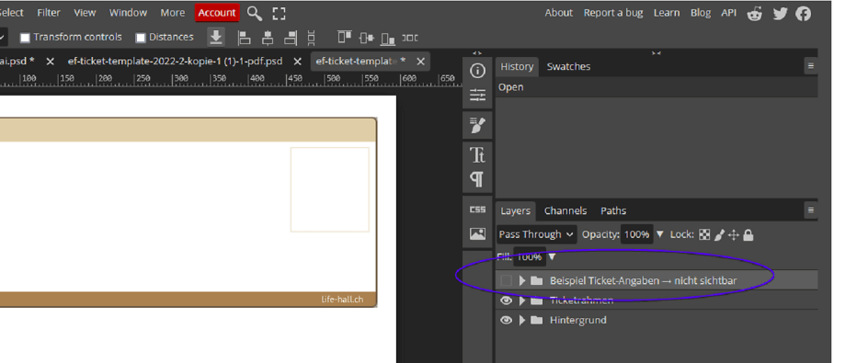Image resolution: width=868 pixels, height=363 pixels.
Task: Align vertical centers icon
Action: (x=367, y=38)
